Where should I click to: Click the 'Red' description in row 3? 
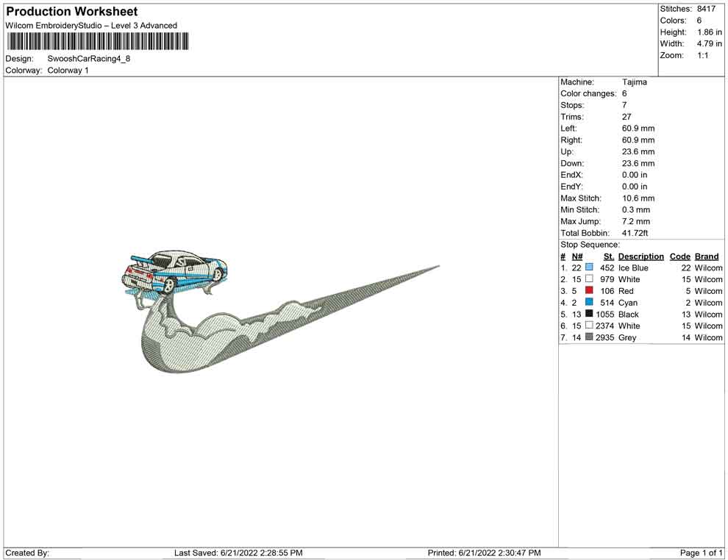point(626,291)
